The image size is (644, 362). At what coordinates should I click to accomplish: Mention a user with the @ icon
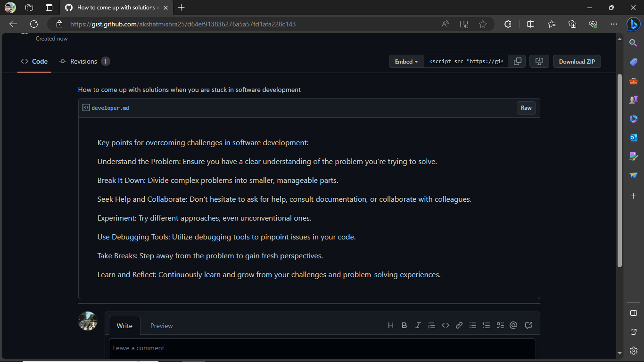pyautogui.click(x=513, y=325)
